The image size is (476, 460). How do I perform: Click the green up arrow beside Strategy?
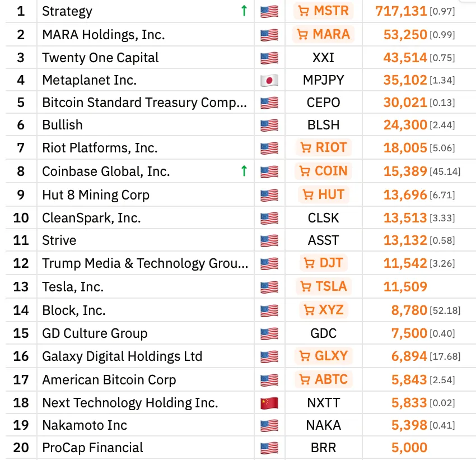pos(245,10)
